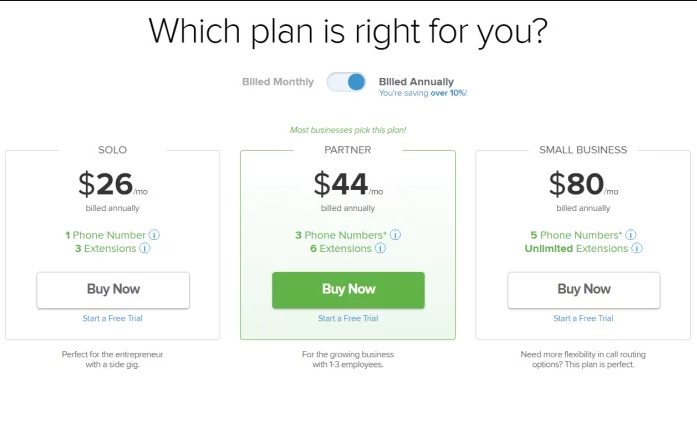Image resolution: width=697 pixels, height=421 pixels.
Task: Click the green Buy Now Partner button
Action: click(x=348, y=290)
